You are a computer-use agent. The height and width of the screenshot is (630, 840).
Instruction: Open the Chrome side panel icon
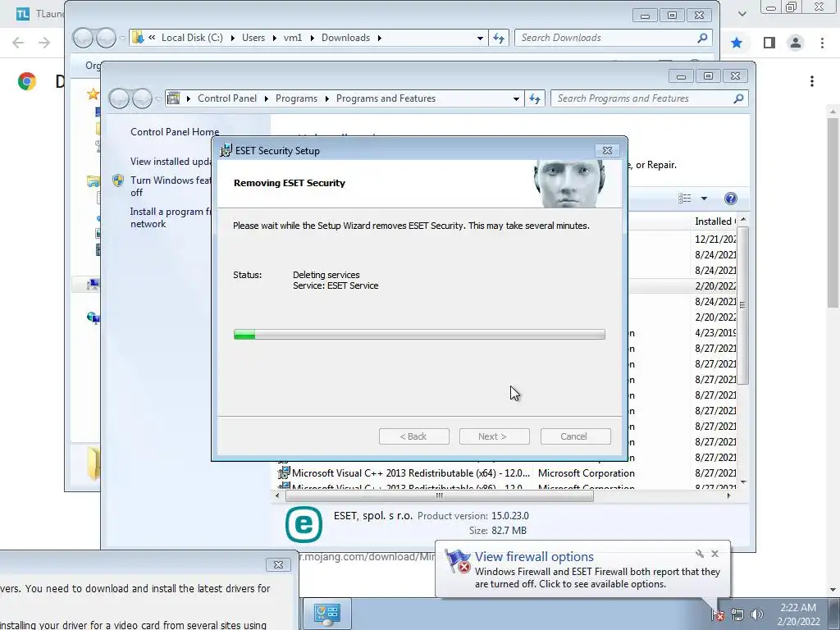(x=769, y=43)
